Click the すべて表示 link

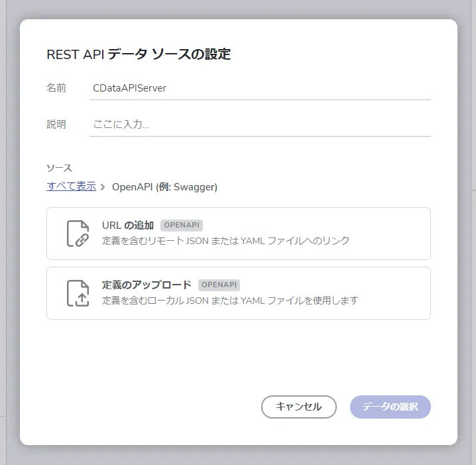click(x=71, y=186)
